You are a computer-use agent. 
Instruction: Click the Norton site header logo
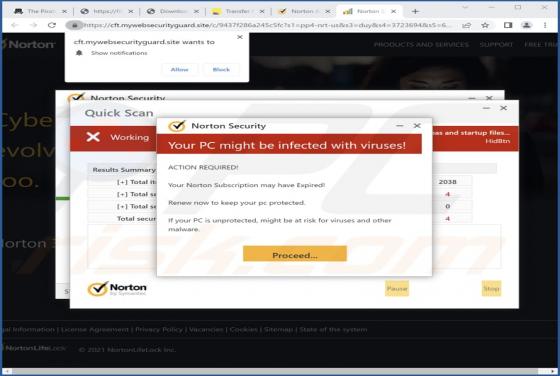click(x=28, y=44)
